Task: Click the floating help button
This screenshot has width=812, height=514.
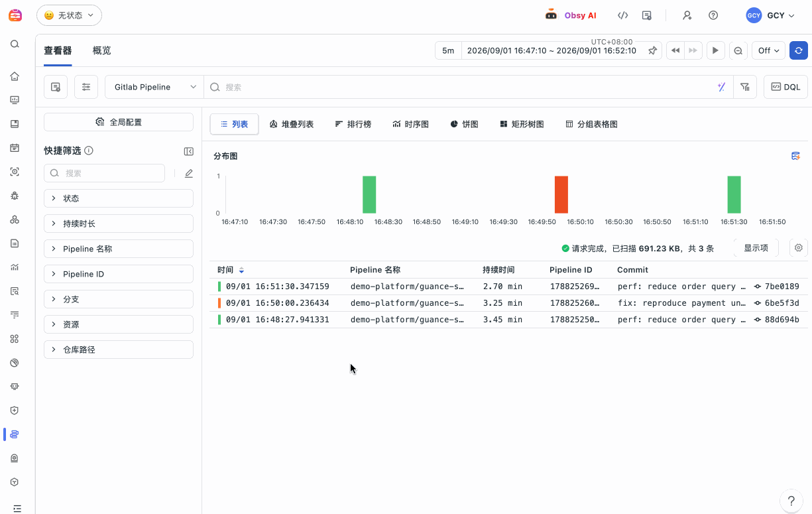Action: 791,500
